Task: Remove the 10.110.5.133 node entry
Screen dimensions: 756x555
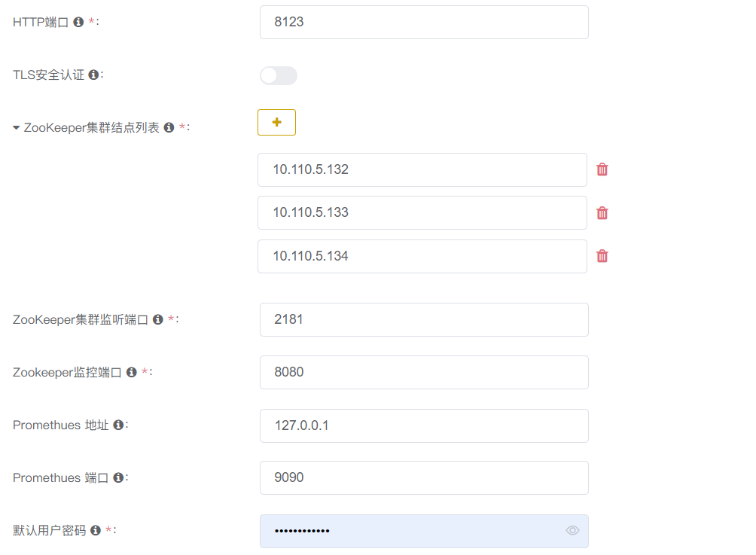Action: [602, 213]
